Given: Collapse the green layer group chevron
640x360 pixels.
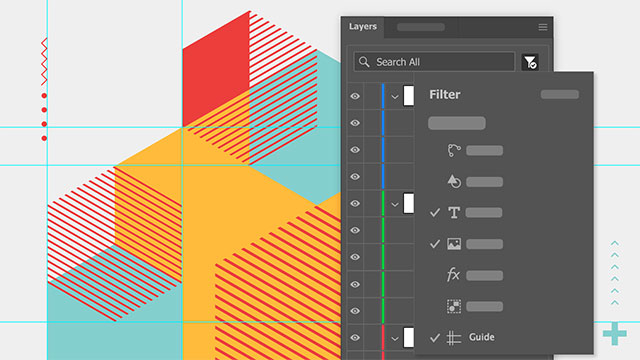Looking at the screenshot, I should point(395,204).
